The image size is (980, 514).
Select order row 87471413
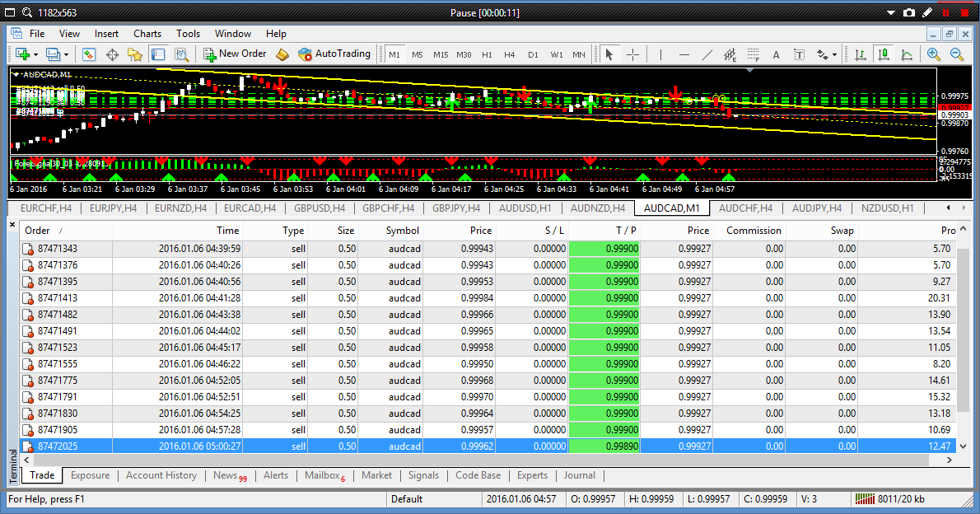point(488,298)
